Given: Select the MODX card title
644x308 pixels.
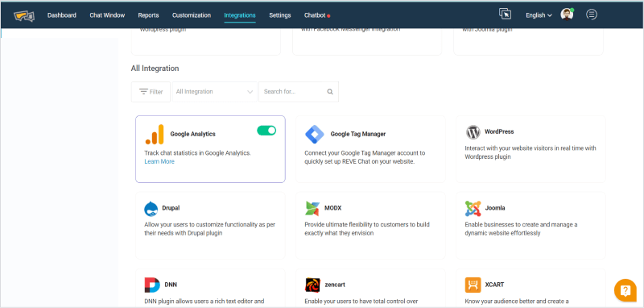Looking at the screenshot, I should click(x=333, y=208).
